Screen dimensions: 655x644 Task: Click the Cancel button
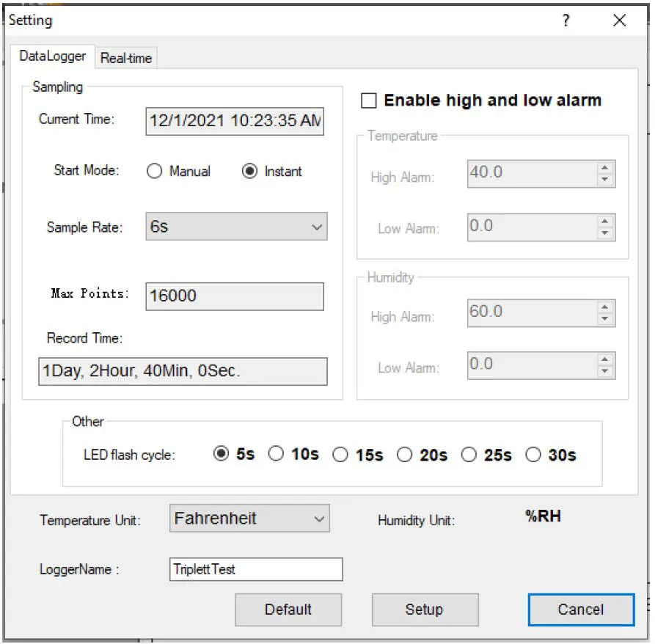pyautogui.click(x=581, y=610)
